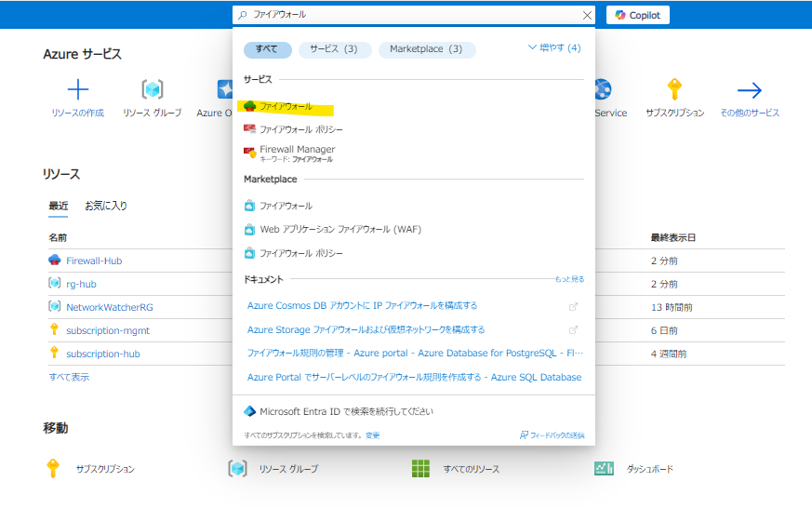Open Copilot button
The height and width of the screenshot is (508, 812).
[x=638, y=15]
